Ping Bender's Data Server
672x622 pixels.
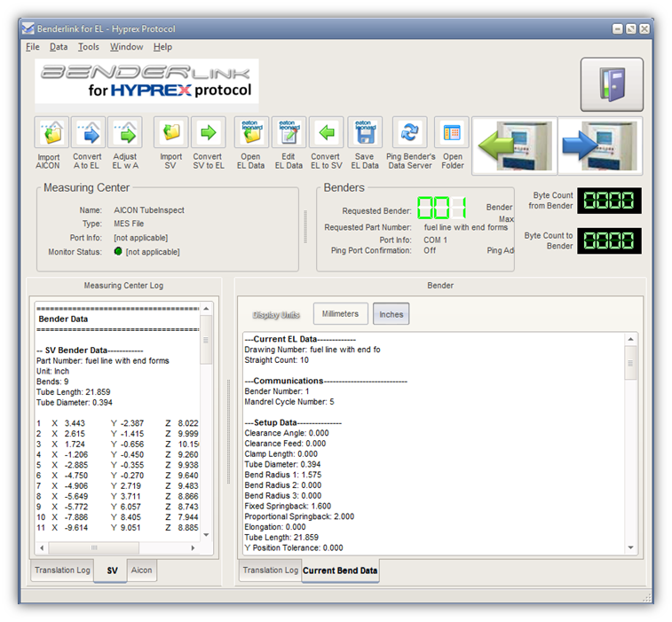[x=410, y=133]
